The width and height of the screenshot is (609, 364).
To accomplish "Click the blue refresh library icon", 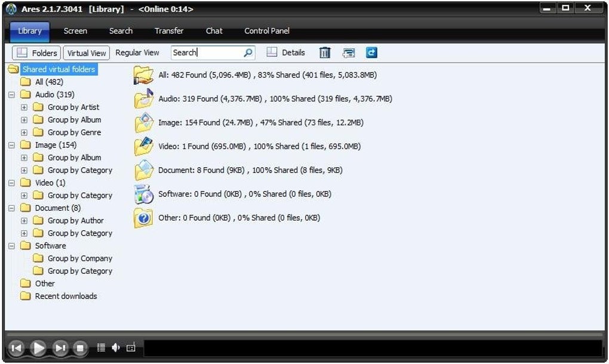I will pyautogui.click(x=371, y=53).
